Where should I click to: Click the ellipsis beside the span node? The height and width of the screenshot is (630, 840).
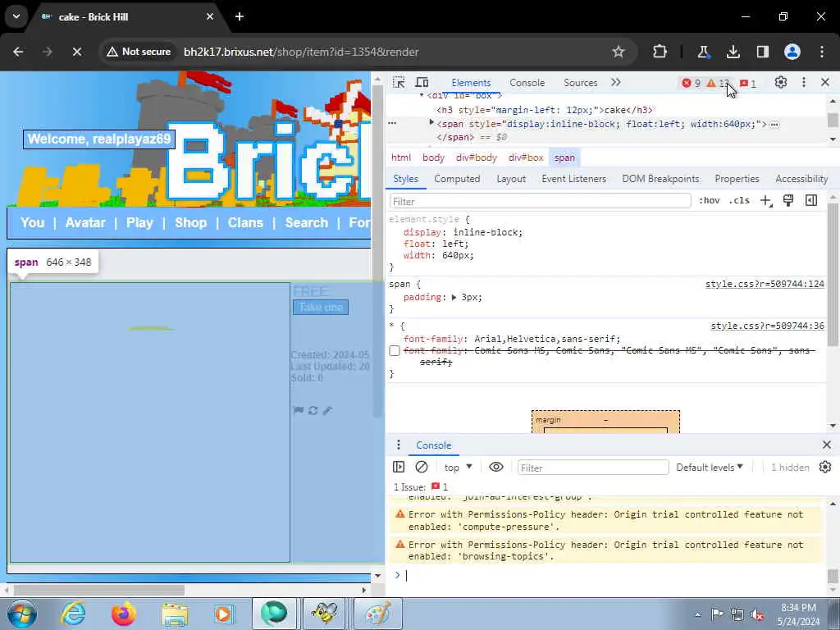(774, 125)
